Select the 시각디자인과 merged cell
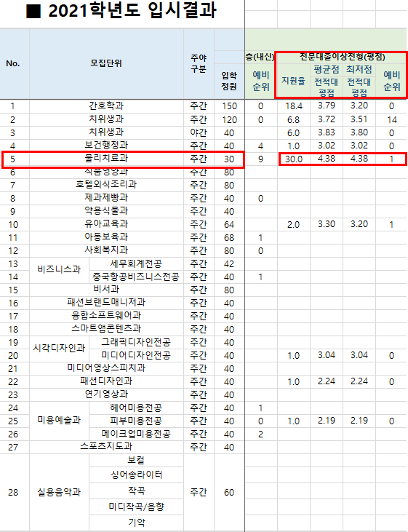 click(x=60, y=349)
